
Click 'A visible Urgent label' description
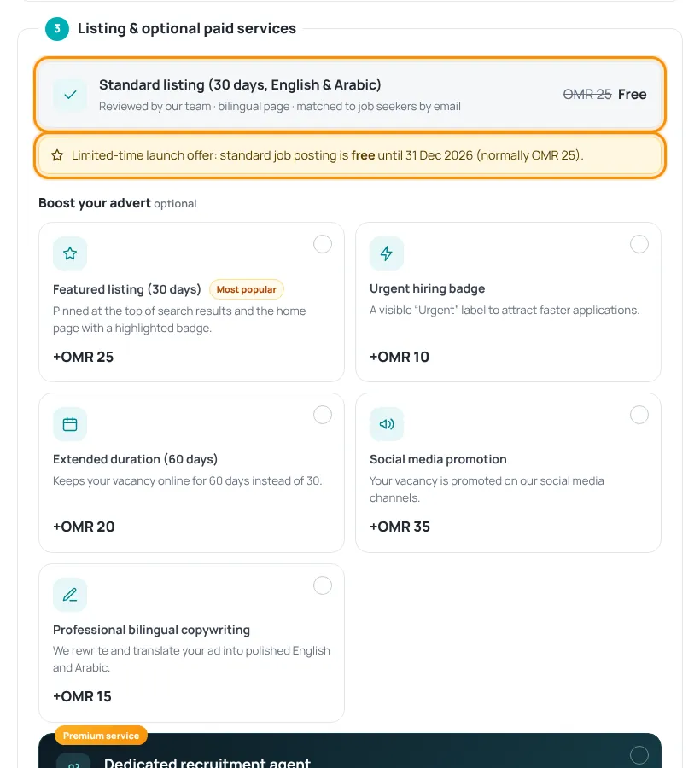(505, 310)
